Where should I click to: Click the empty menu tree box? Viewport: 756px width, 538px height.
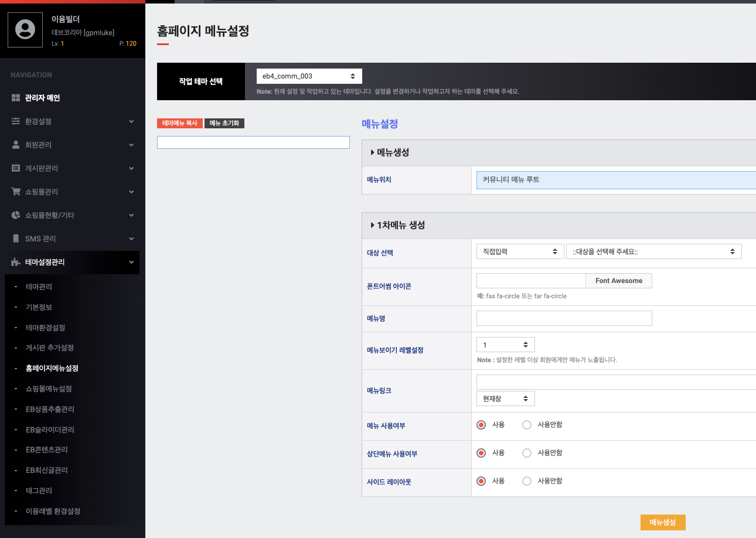point(253,142)
